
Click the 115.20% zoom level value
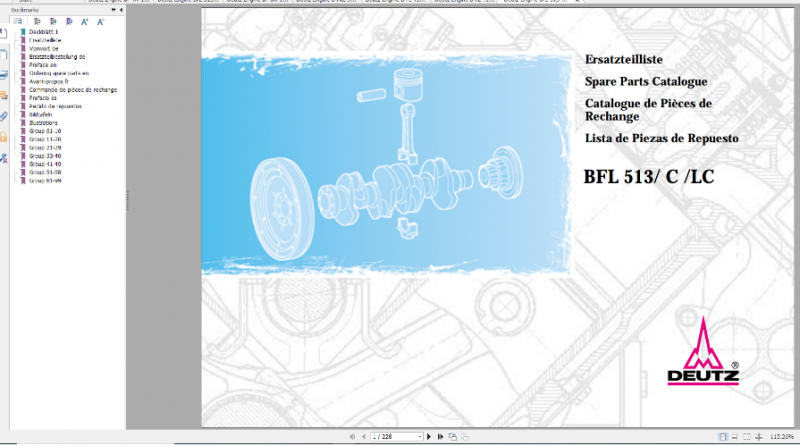[x=781, y=437]
